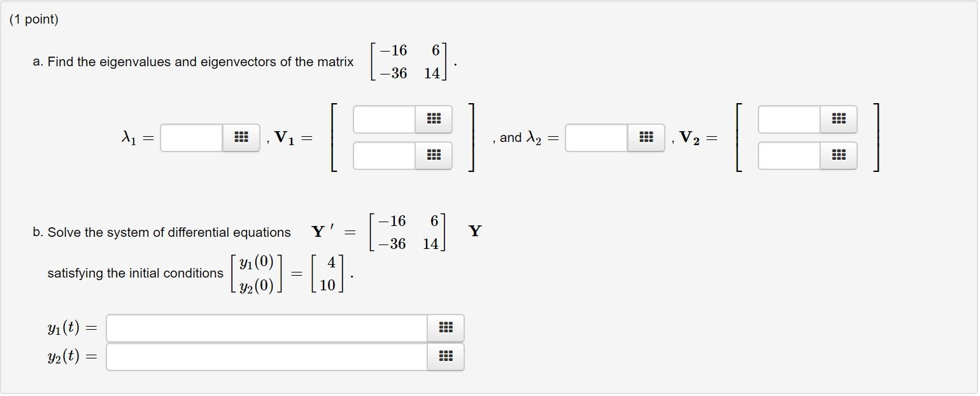Click inside the λ1 answer box
The image size is (980, 396).
(189, 138)
